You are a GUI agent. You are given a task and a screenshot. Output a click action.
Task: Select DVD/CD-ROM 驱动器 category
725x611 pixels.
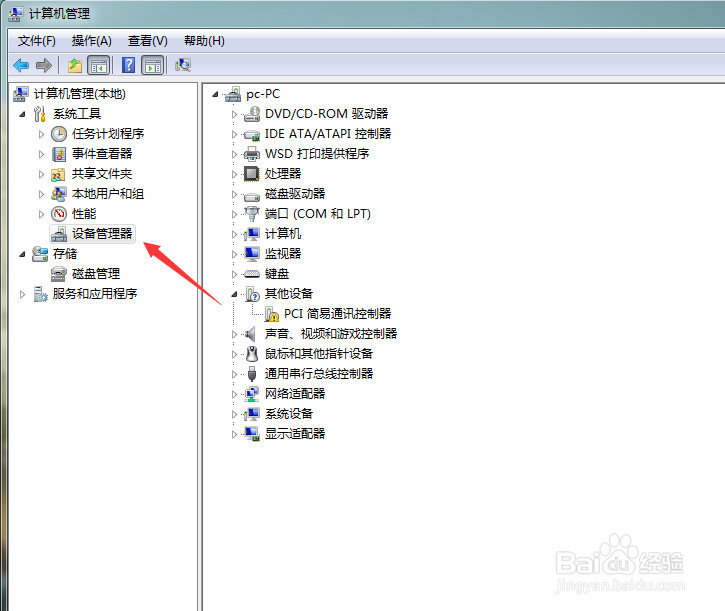coord(326,114)
